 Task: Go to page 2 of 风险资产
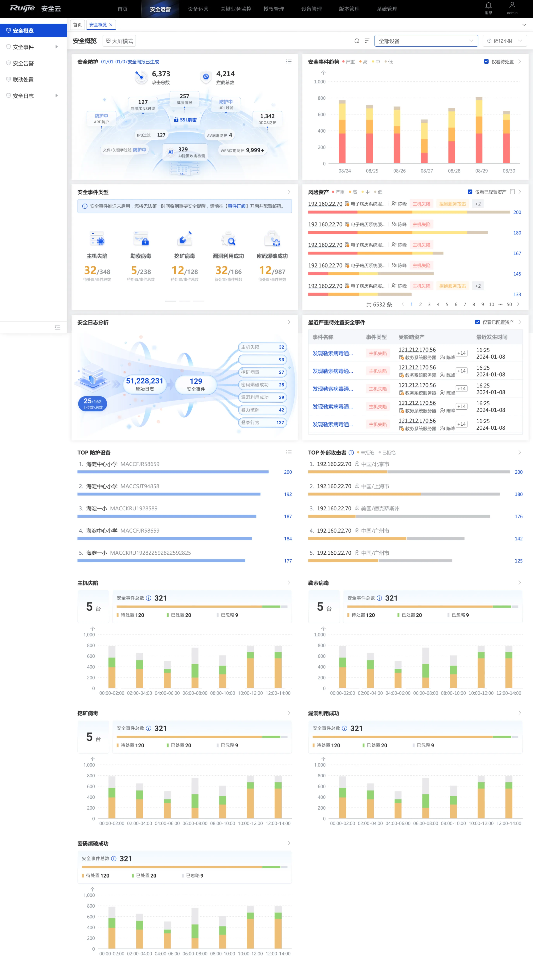[420, 304]
